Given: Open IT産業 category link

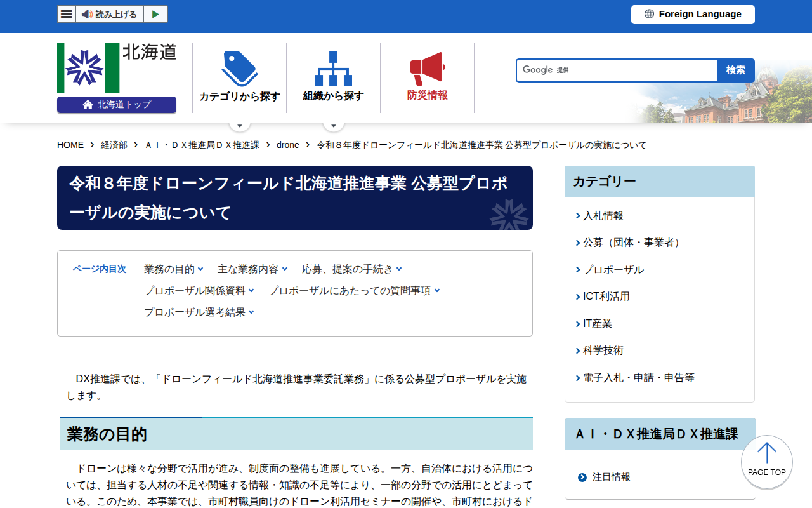Looking at the screenshot, I should pyautogui.click(x=597, y=324).
